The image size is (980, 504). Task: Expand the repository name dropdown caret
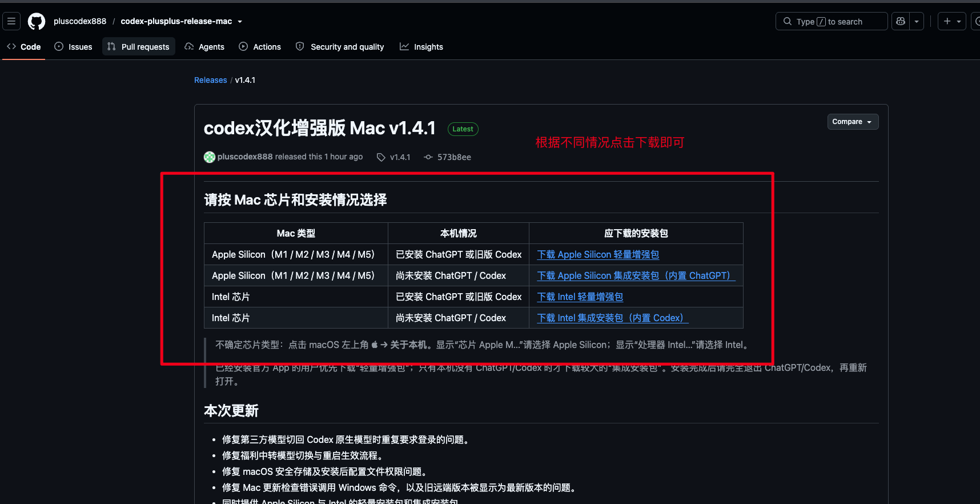(x=240, y=22)
